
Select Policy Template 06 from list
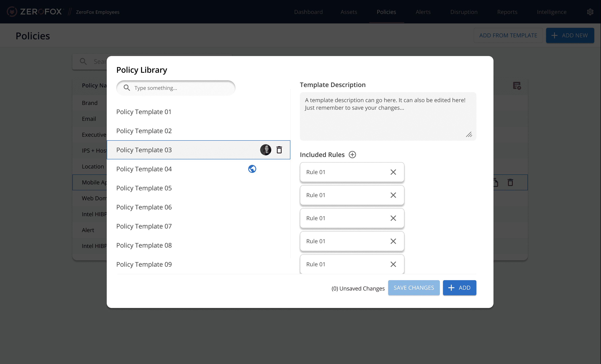coord(144,207)
